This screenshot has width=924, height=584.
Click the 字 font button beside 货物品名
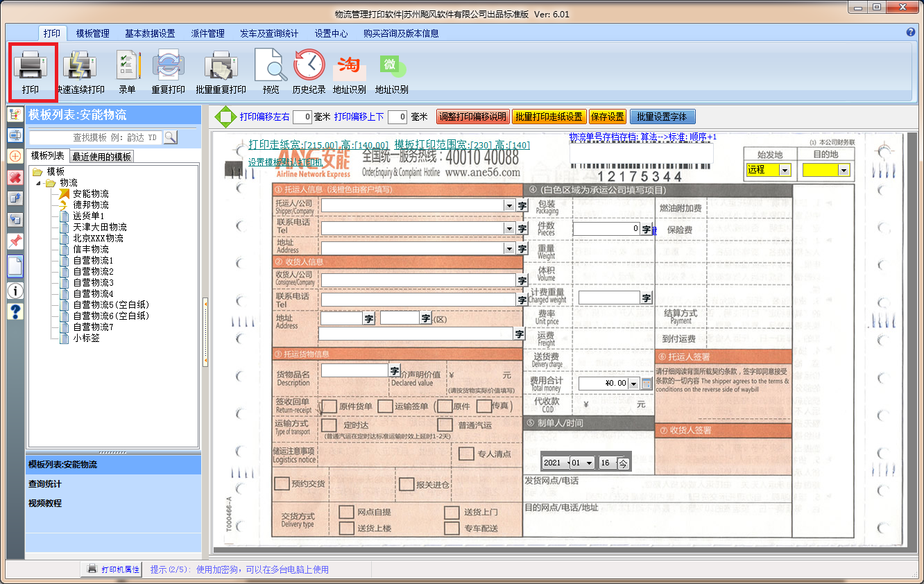(x=395, y=370)
